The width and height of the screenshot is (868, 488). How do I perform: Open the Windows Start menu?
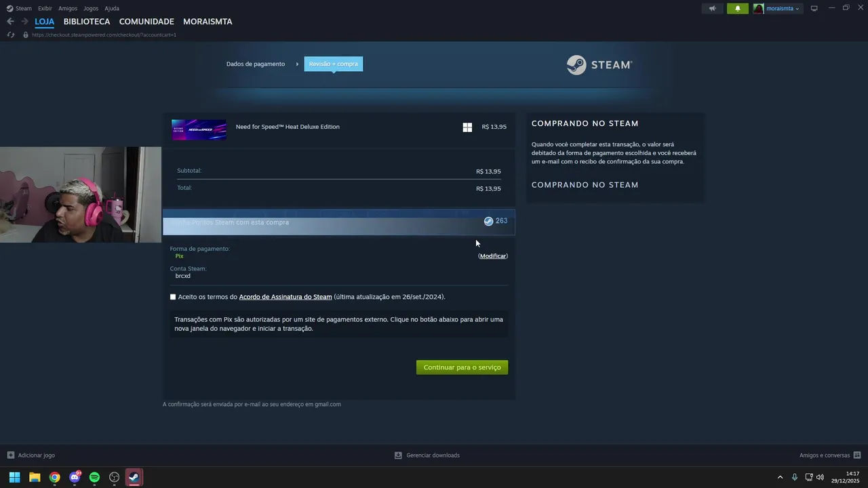(14, 477)
